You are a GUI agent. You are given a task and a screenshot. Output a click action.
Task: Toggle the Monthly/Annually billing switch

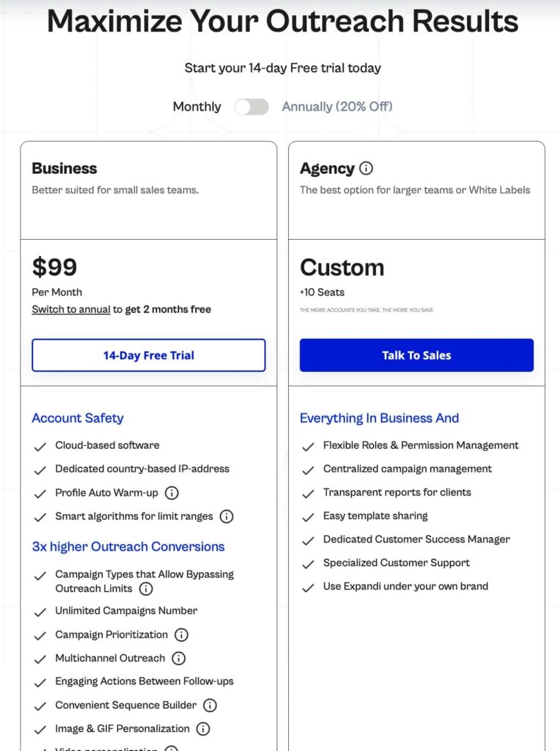(x=251, y=107)
